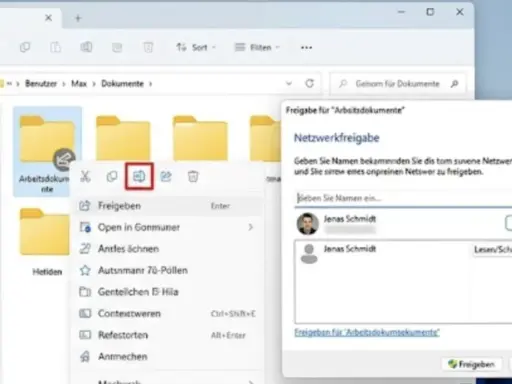The image size is (512, 384).
Task: Choose Freigeben from the context menu
Action: [x=167, y=206]
